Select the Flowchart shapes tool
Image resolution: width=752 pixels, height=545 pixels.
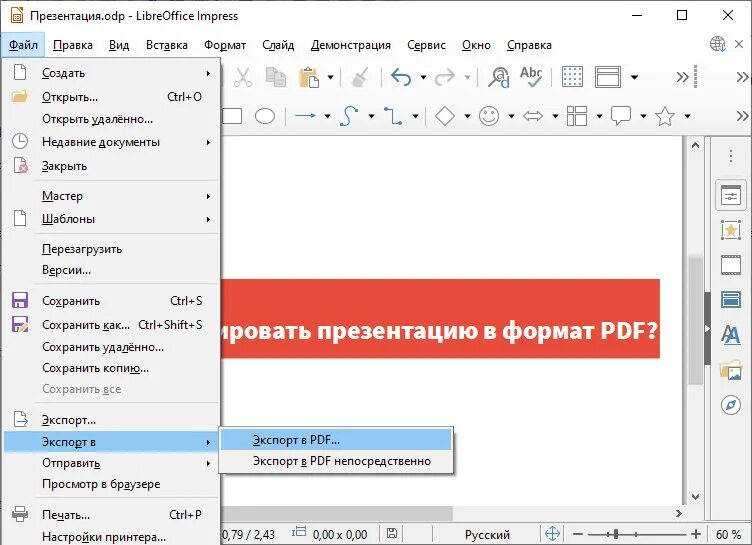tap(576, 116)
